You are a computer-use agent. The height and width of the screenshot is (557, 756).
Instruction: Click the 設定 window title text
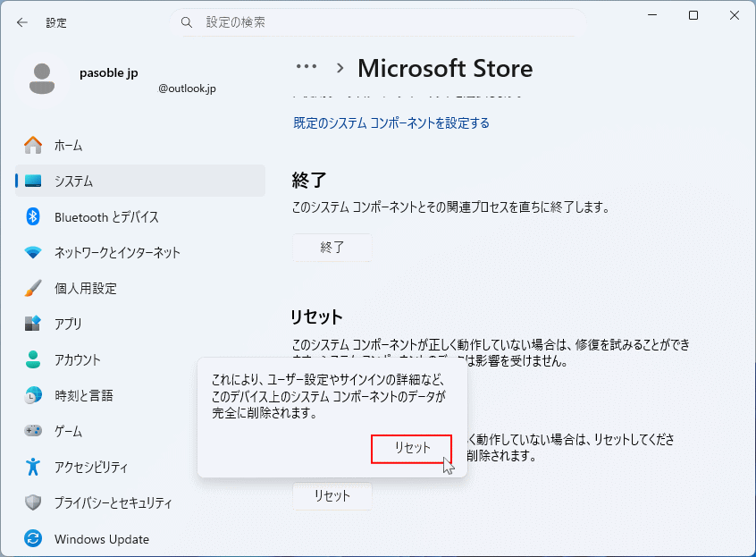[x=56, y=22]
